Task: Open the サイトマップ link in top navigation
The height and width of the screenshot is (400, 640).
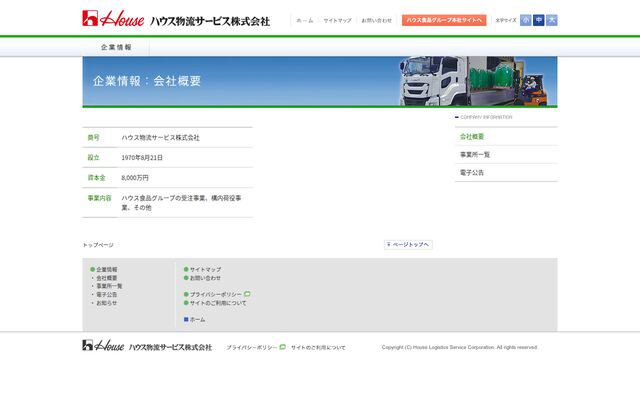Action: tap(337, 20)
